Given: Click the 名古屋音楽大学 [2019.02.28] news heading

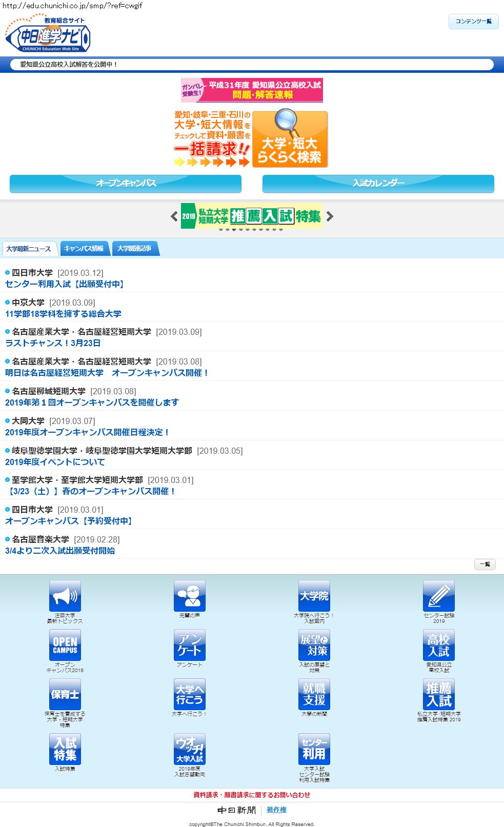Looking at the screenshot, I should click(x=66, y=539).
